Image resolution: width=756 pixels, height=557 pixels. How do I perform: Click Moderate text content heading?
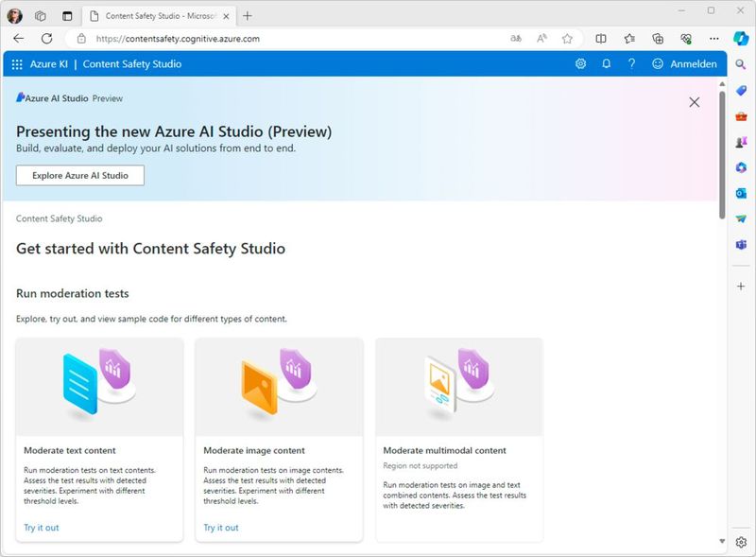pos(70,450)
